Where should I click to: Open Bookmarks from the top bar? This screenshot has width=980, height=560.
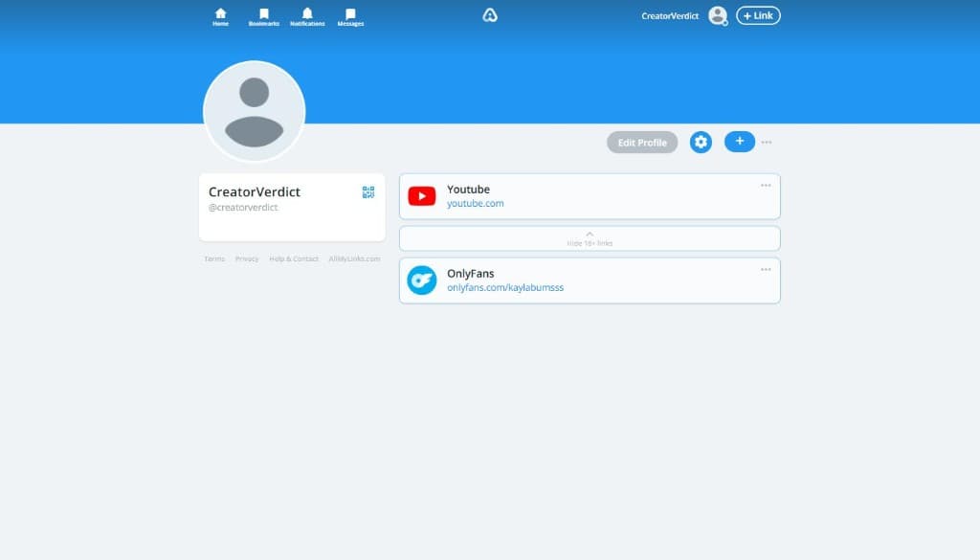pyautogui.click(x=264, y=17)
